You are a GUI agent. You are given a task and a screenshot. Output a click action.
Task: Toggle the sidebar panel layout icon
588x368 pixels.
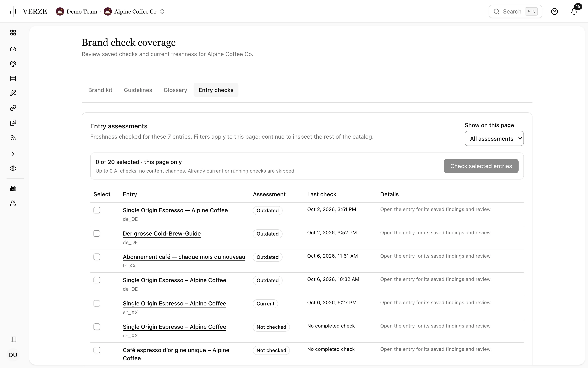13,340
